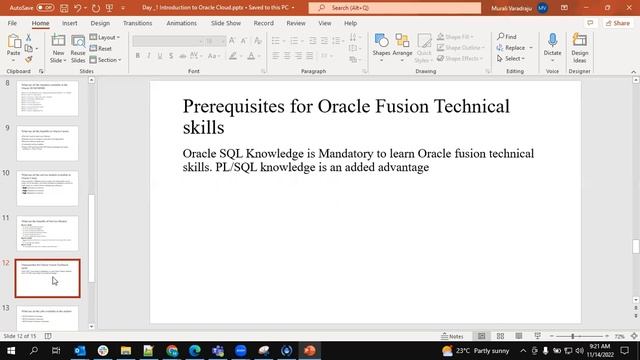Click the Review tab
The width and height of the screenshot is (640, 360).
click(296, 23)
